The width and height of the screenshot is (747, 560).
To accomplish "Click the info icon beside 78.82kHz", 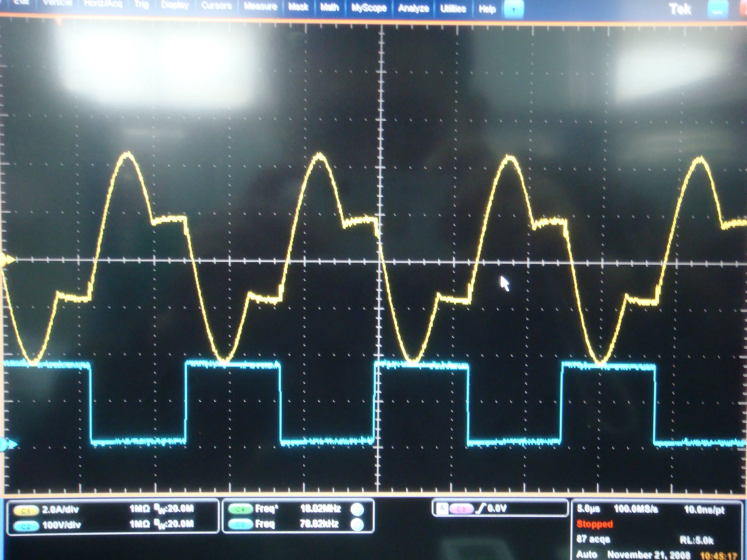I will [x=357, y=525].
